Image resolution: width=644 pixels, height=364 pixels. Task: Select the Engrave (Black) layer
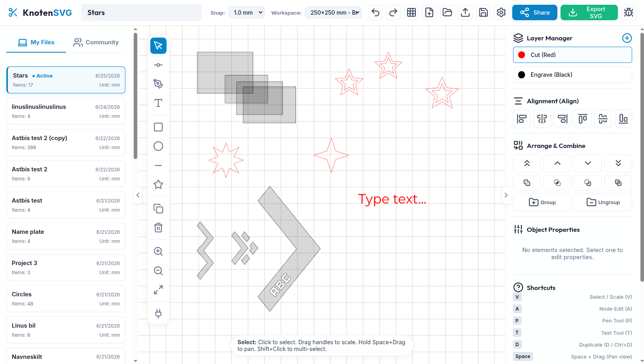pyautogui.click(x=572, y=75)
